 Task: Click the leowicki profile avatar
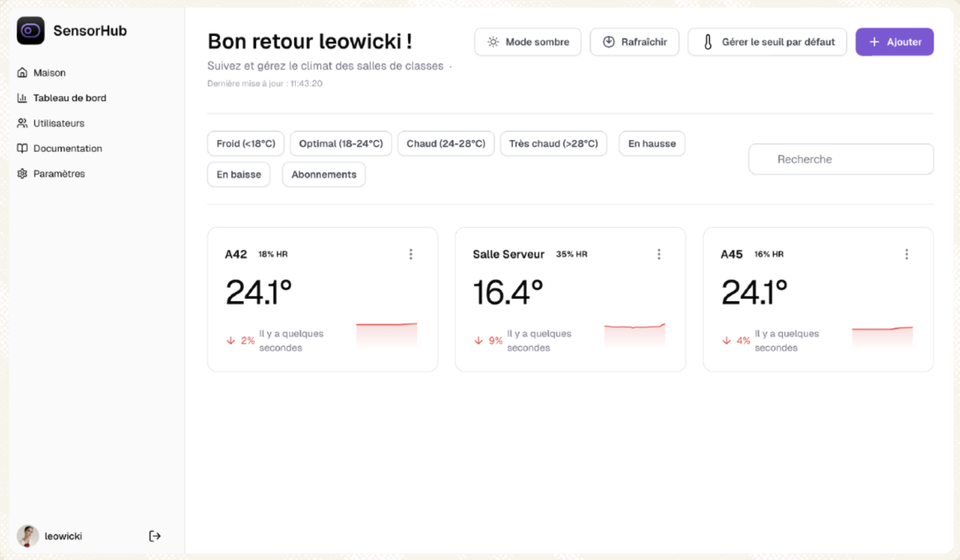[x=28, y=536]
